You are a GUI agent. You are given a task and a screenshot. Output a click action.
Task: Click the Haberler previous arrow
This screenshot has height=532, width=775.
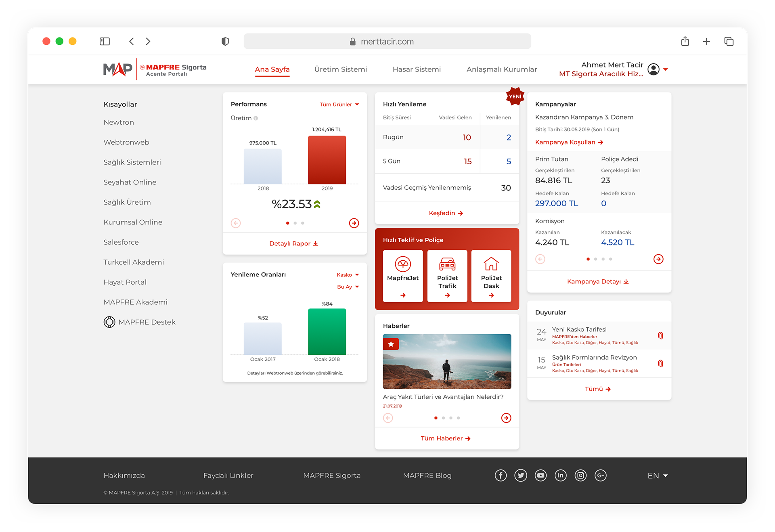388,418
